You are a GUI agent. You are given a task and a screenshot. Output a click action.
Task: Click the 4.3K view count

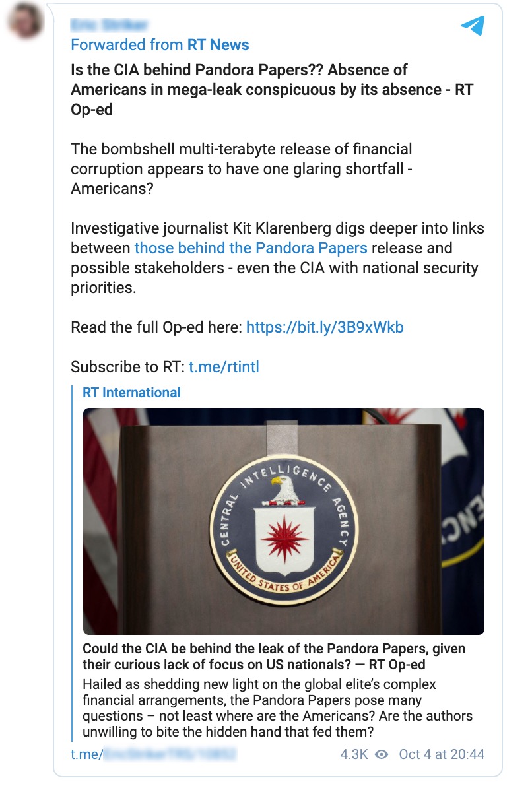354,754
